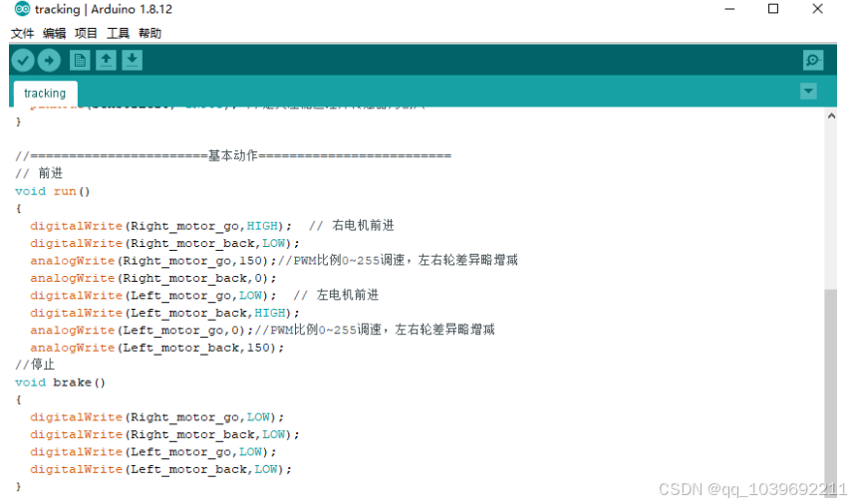
Task: Click the '右电机前进' comment text
Action: pyautogui.click(x=363, y=226)
